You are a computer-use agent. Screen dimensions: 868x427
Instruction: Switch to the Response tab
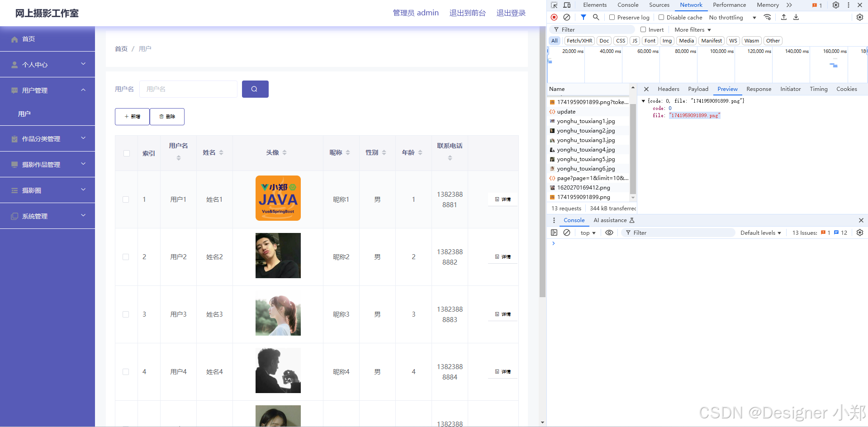(x=759, y=89)
